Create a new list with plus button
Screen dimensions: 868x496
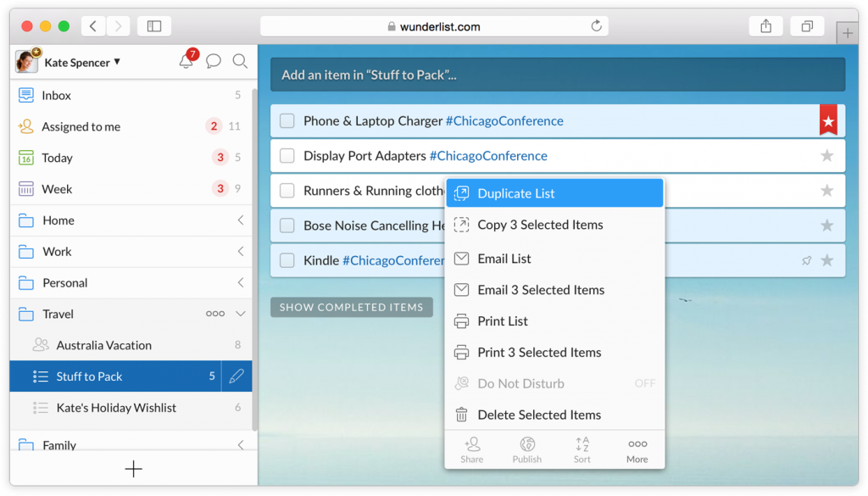click(x=133, y=470)
